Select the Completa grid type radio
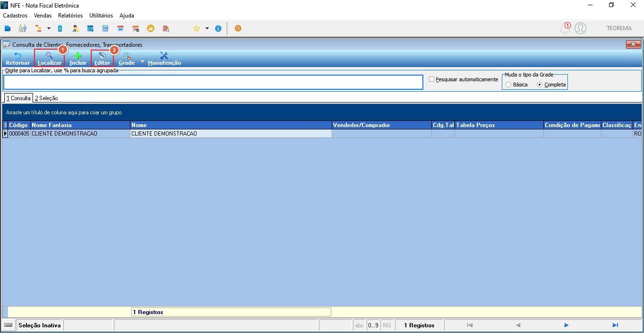The image size is (644, 333). [540, 85]
